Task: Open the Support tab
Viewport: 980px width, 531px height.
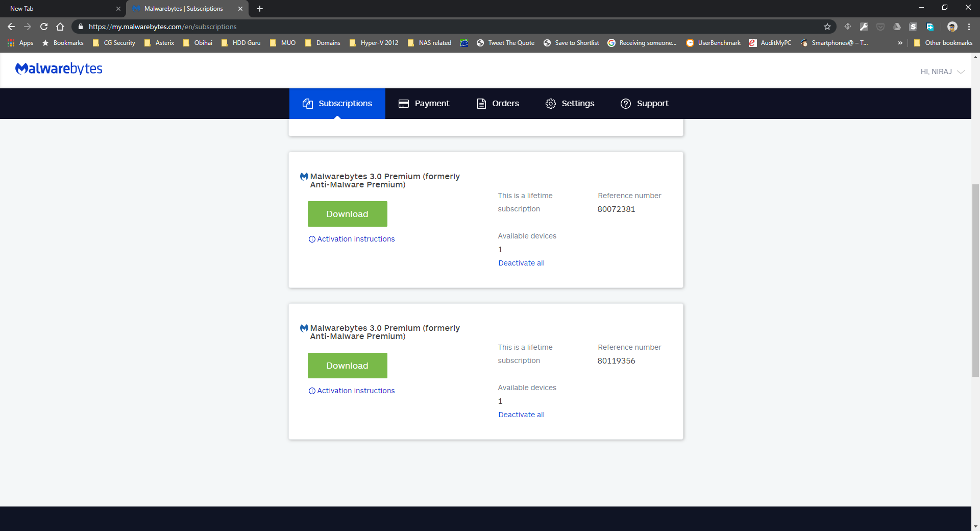Action: (644, 104)
